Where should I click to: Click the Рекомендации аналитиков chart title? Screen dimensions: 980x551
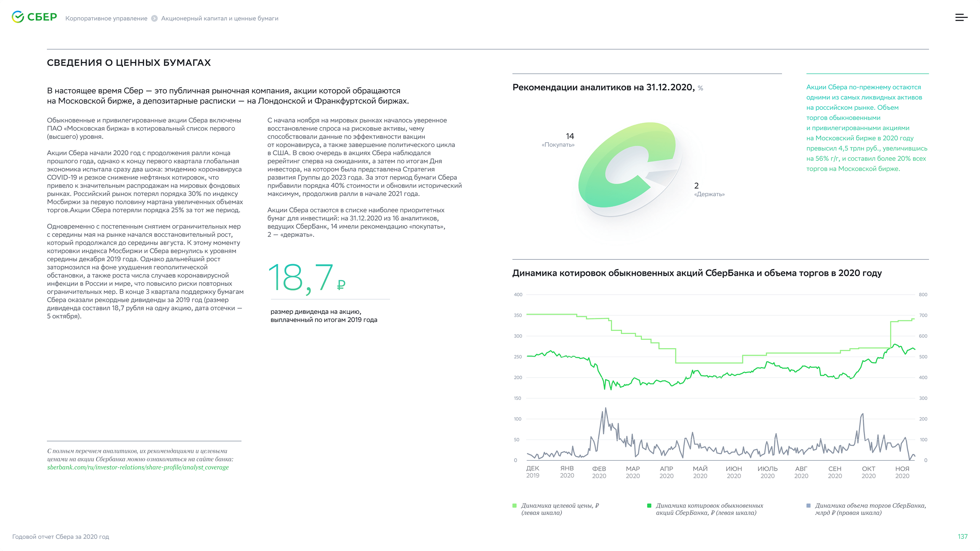pos(603,88)
